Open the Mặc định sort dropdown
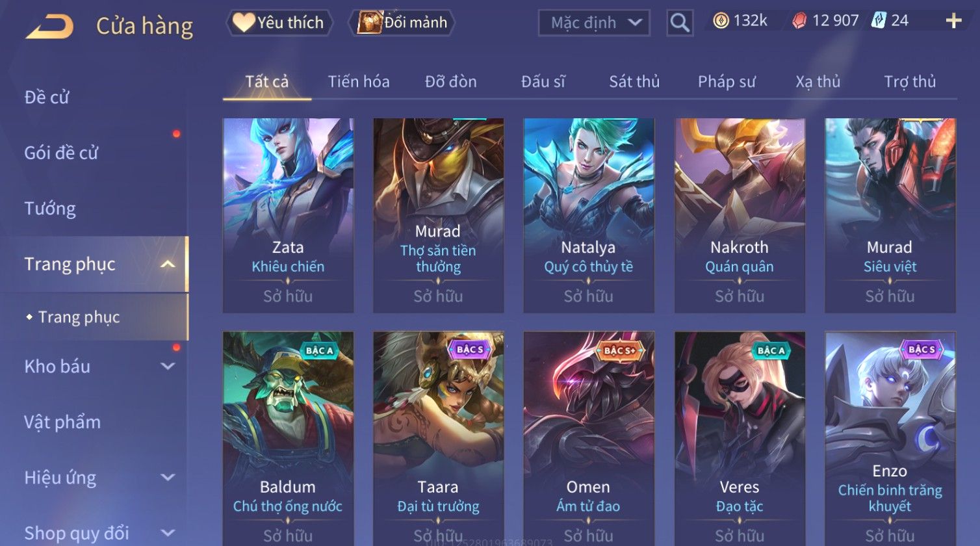 [594, 23]
